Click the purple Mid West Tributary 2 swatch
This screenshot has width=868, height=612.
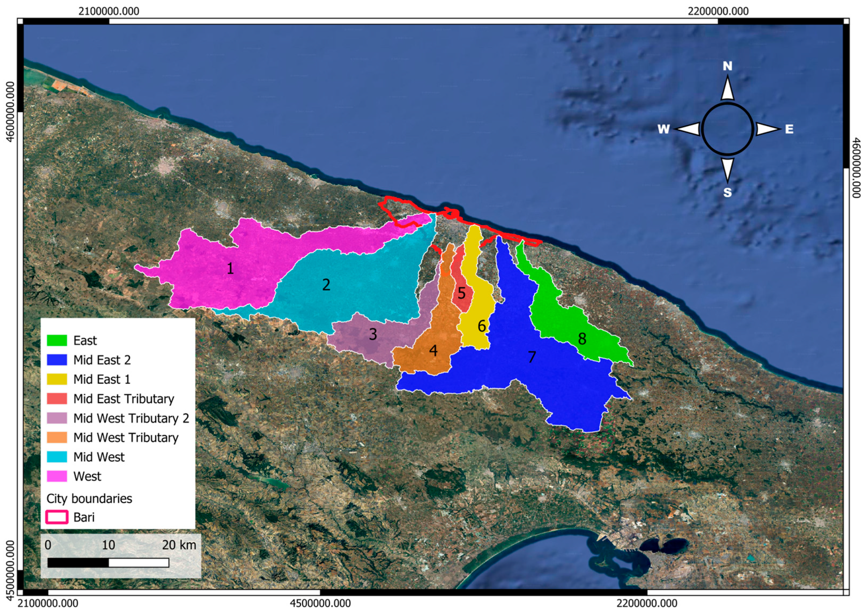(x=57, y=418)
